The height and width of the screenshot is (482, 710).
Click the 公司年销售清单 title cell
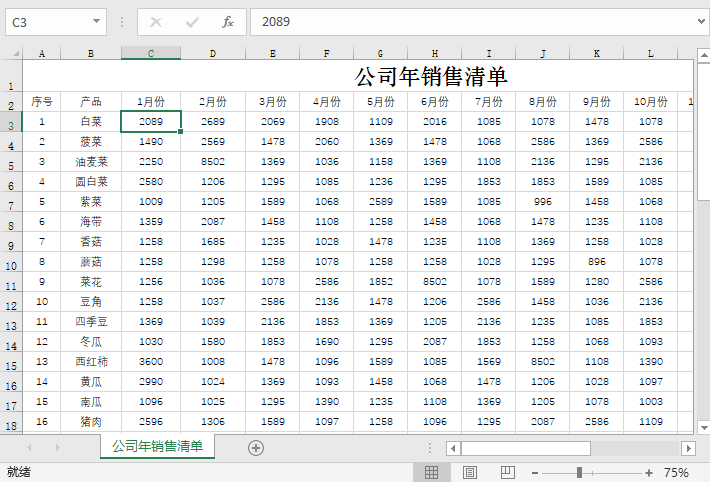[x=430, y=76]
